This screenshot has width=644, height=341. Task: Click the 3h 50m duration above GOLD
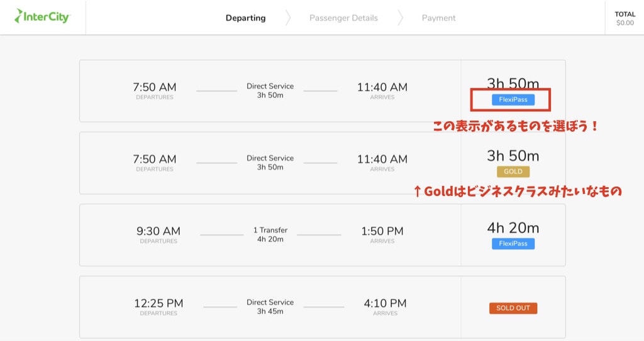513,155
